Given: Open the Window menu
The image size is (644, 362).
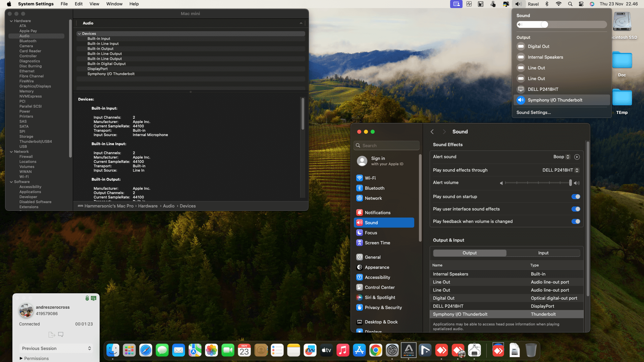Looking at the screenshot, I should click(x=114, y=4).
